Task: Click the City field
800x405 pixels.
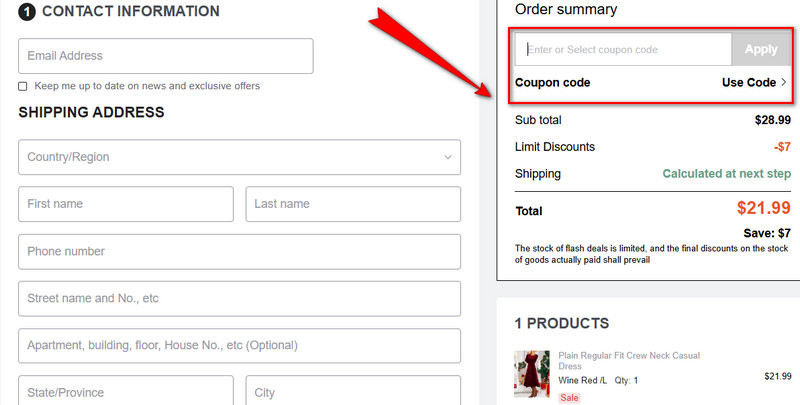Action: click(353, 392)
